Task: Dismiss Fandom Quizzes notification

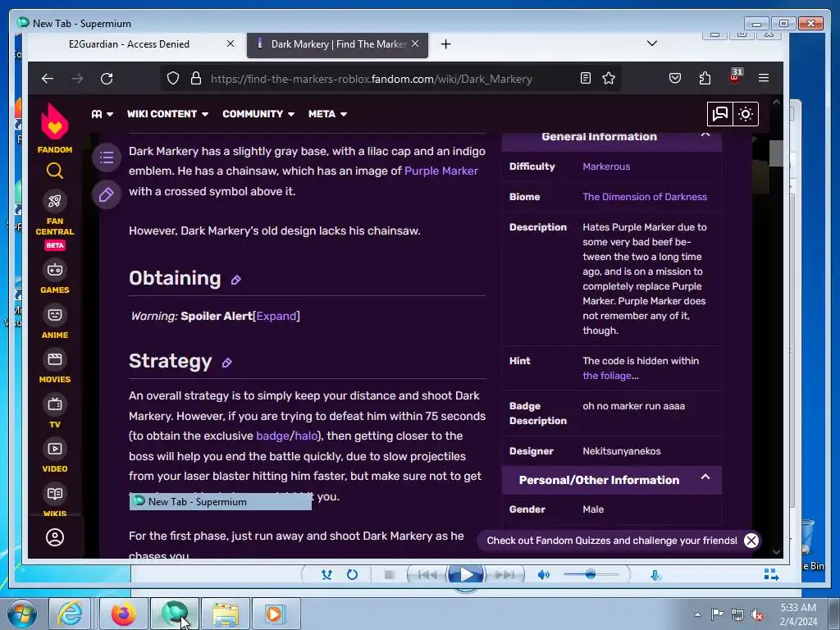Action: point(751,541)
